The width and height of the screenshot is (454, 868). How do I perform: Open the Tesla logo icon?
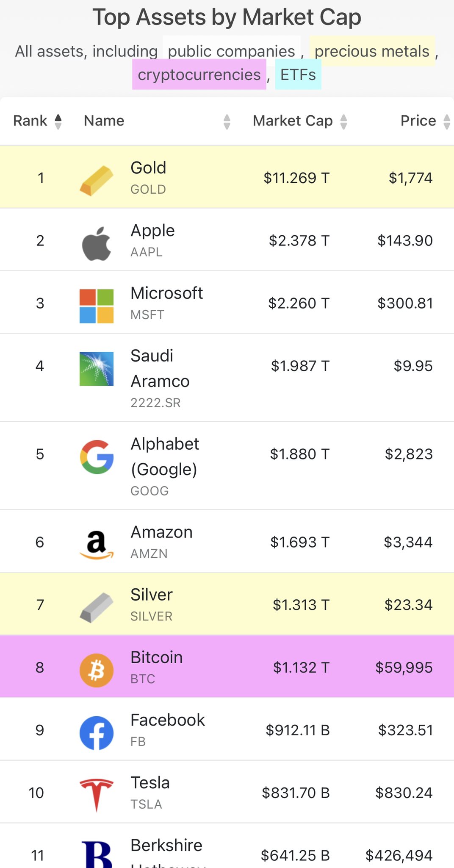pos(97,795)
